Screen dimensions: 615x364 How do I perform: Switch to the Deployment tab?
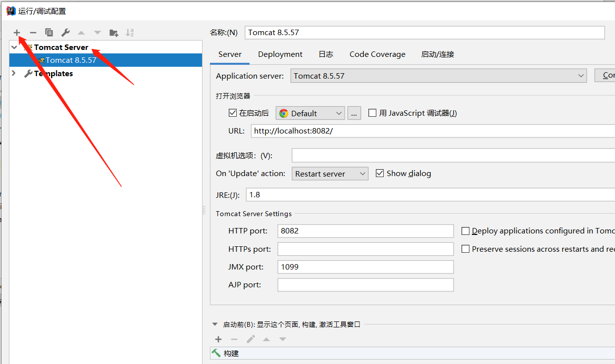(280, 54)
